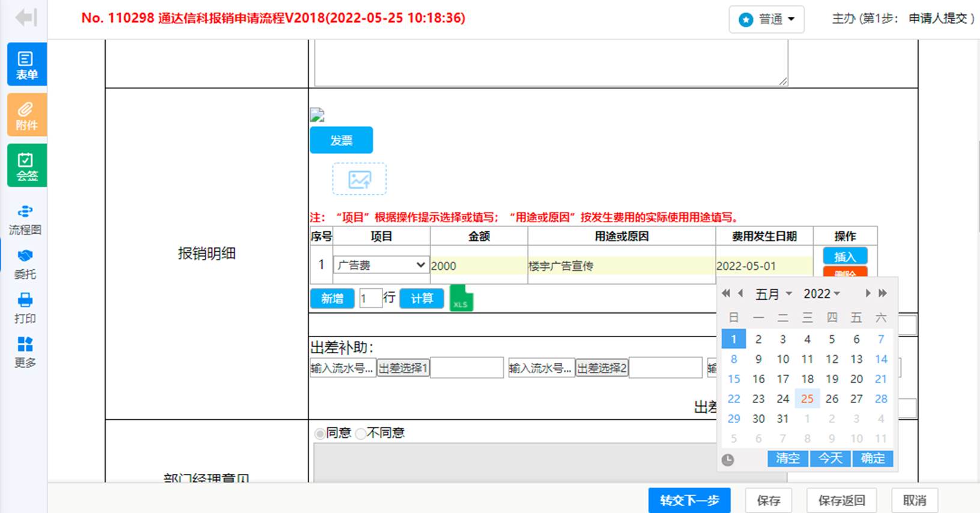Go to next year in calendar

pos(882,293)
